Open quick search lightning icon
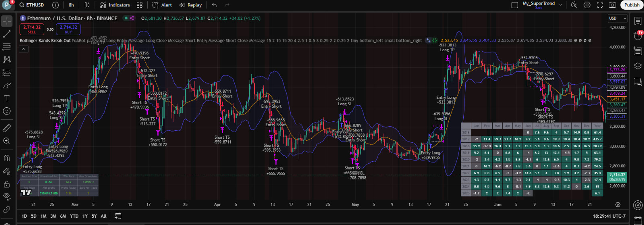 click(574, 5)
